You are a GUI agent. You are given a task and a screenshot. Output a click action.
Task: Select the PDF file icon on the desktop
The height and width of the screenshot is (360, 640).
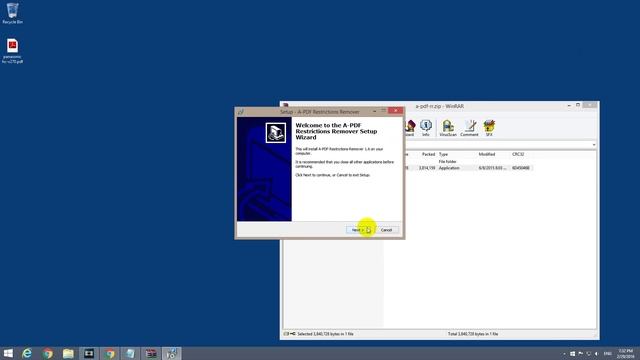[x=12, y=51]
